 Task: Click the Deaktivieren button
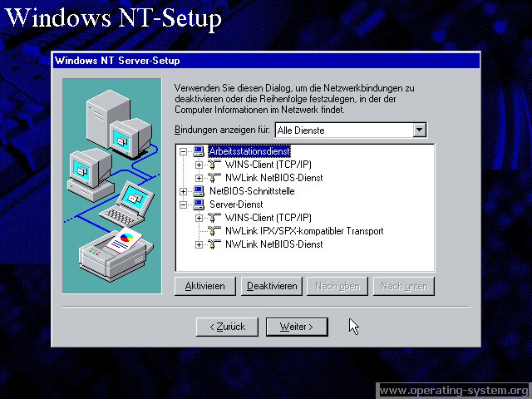[x=272, y=286]
